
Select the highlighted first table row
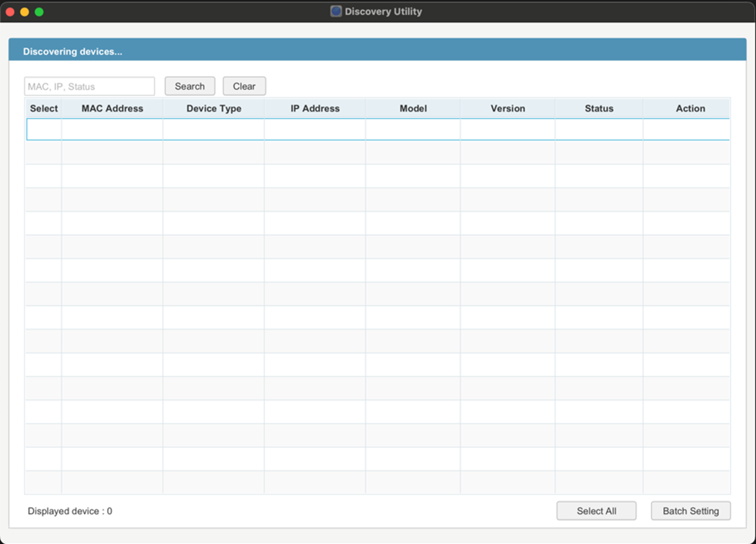[x=377, y=129]
